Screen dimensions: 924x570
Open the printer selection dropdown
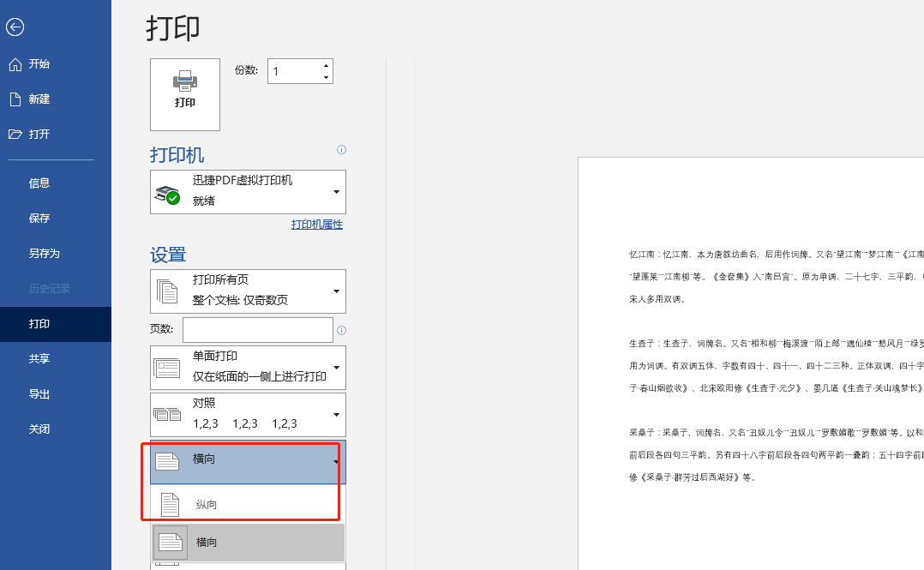[x=335, y=191]
